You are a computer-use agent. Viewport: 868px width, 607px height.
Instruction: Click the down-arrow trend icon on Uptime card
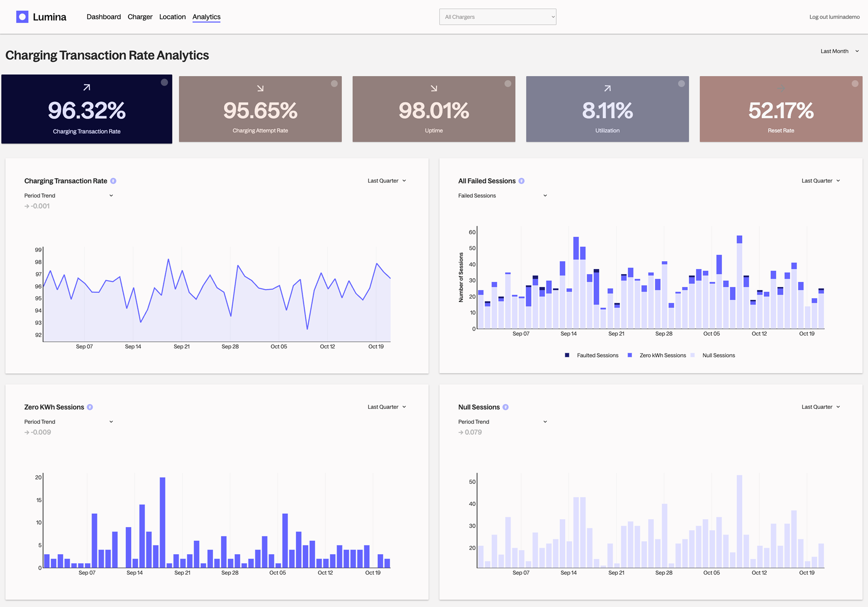(434, 88)
